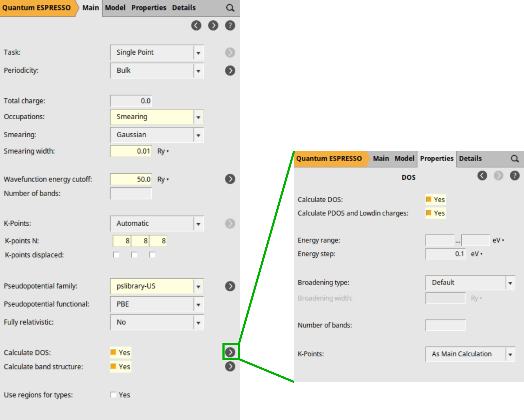Viewport: 524px width, 420px height.
Task: Click the back navigation arrow icon
Action: pos(196,25)
